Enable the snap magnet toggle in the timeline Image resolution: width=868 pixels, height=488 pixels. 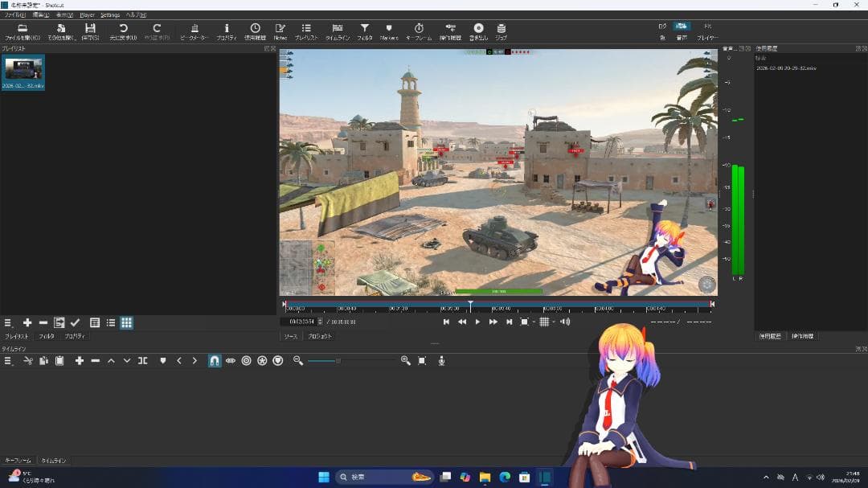click(213, 361)
